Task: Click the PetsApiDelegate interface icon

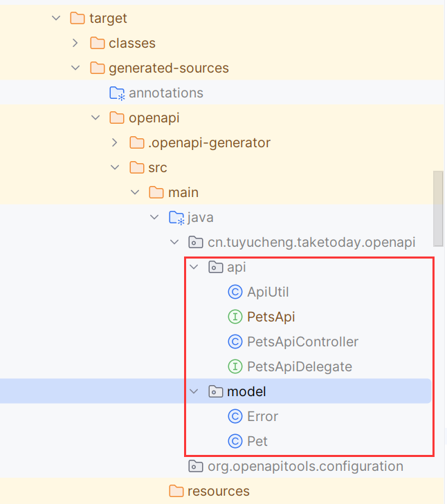Action: pyautogui.click(x=235, y=366)
